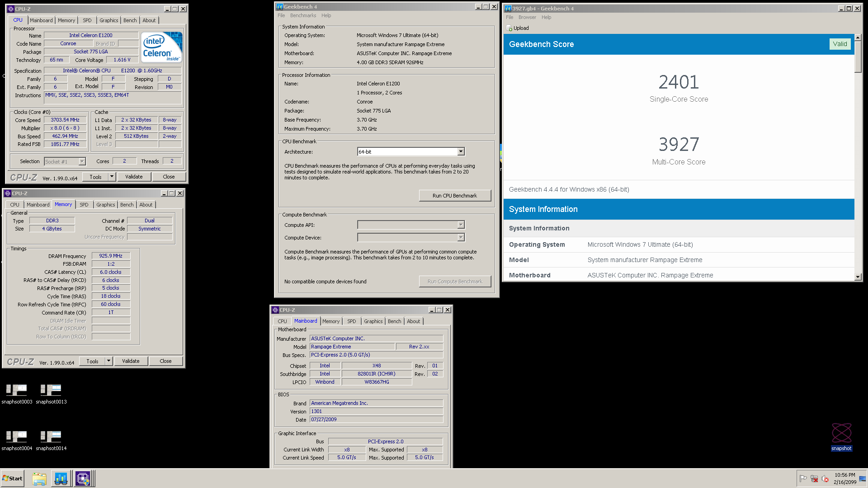Click Run Compute Benchmark button
The height and width of the screenshot is (488, 868).
point(455,282)
